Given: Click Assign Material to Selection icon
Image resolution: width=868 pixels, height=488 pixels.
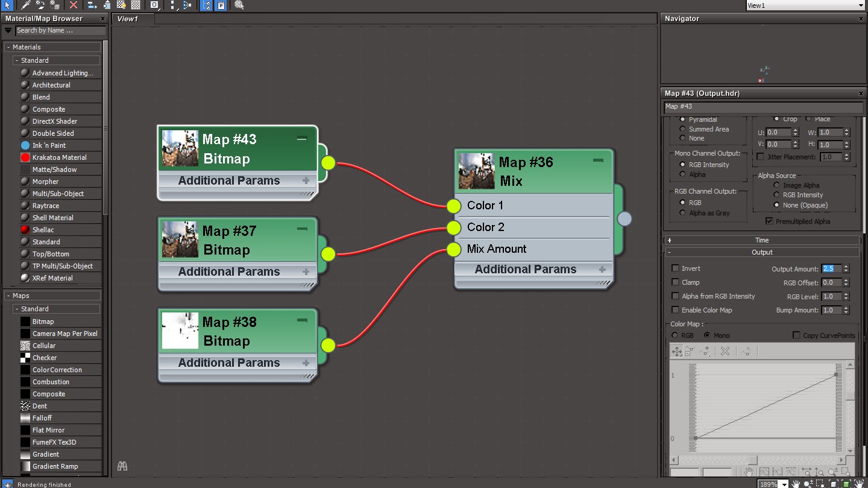Looking at the screenshot, I should point(55,5).
